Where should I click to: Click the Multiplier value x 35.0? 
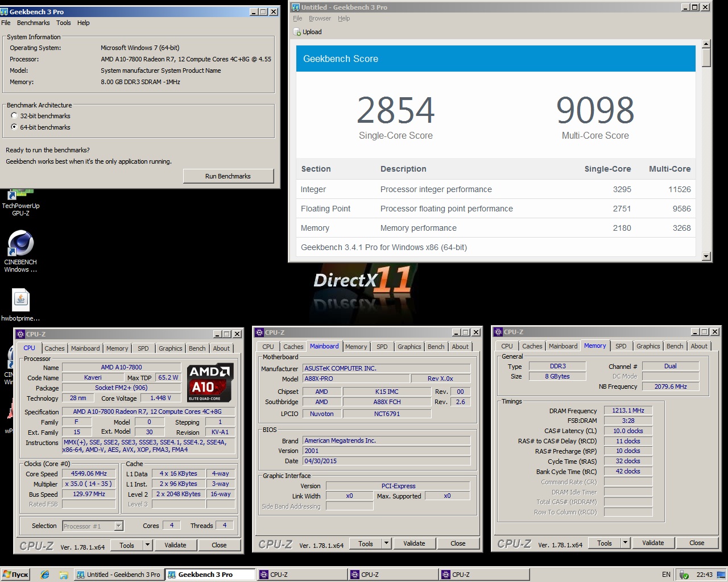(89, 484)
